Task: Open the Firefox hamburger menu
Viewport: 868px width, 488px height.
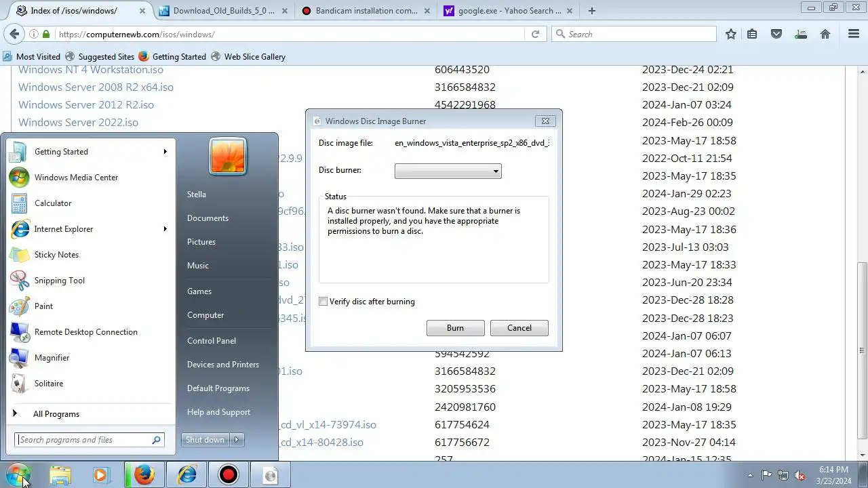Action: [854, 34]
